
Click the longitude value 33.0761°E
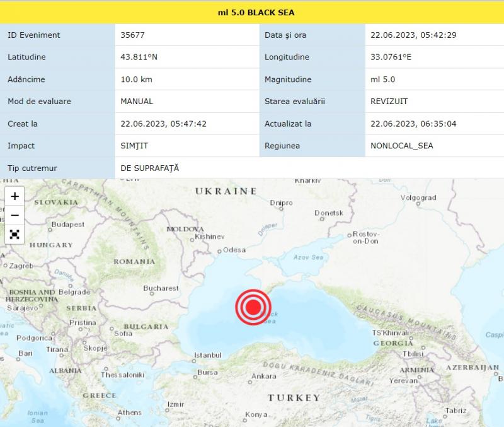[394, 57]
